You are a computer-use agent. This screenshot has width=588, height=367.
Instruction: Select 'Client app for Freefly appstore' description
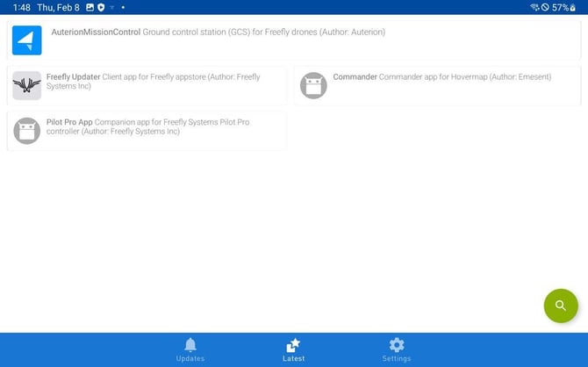pyautogui.click(x=154, y=77)
